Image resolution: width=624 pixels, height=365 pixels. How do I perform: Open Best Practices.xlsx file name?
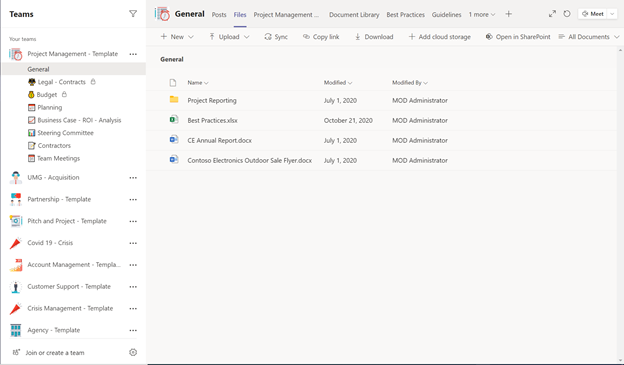point(213,121)
